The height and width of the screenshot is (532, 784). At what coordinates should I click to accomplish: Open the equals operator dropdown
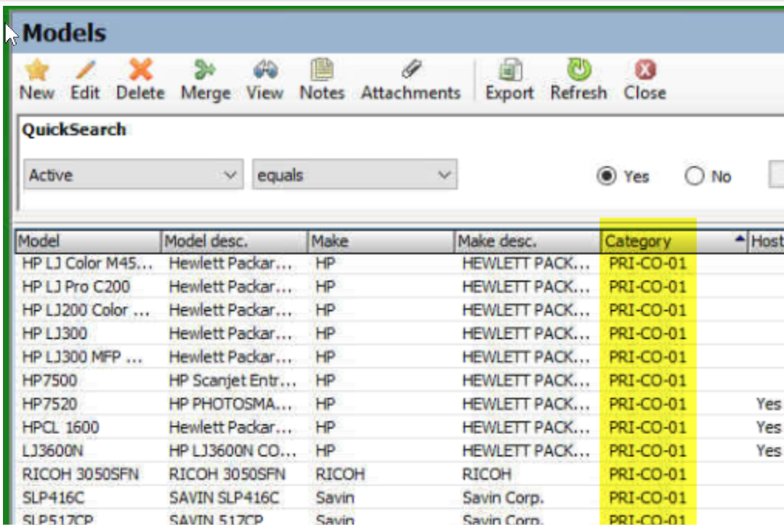point(355,174)
